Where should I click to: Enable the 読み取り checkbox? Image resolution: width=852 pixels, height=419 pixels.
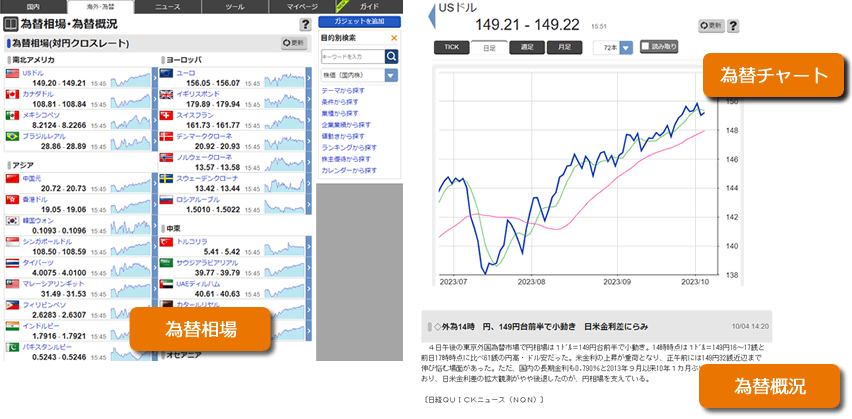point(646,47)
